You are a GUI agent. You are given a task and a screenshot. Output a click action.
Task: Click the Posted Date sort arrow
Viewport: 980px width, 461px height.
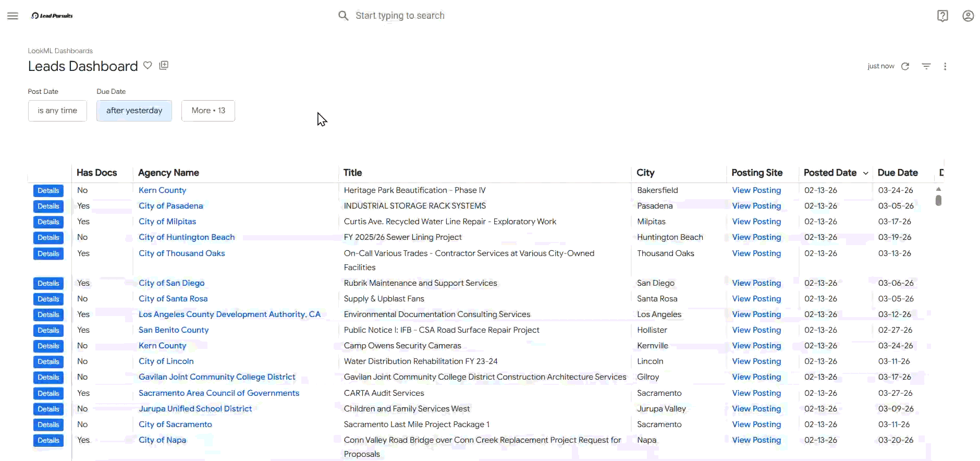866,173
